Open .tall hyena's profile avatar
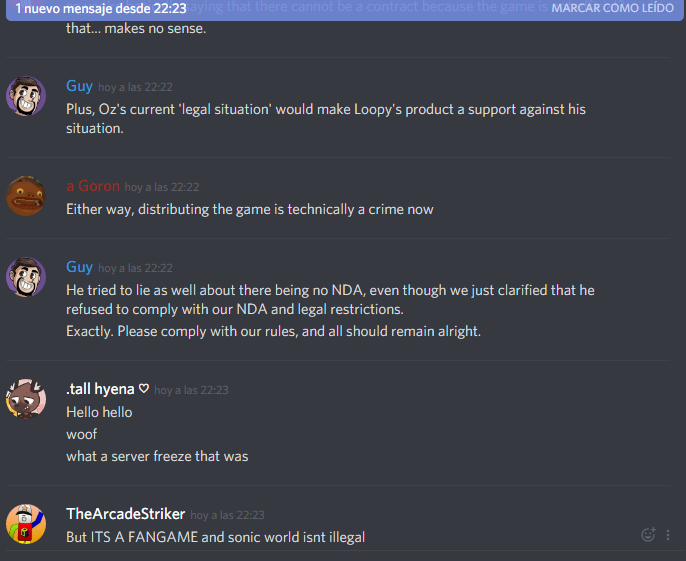The width and height of the screenshot is (686, 561). (26, 399)
